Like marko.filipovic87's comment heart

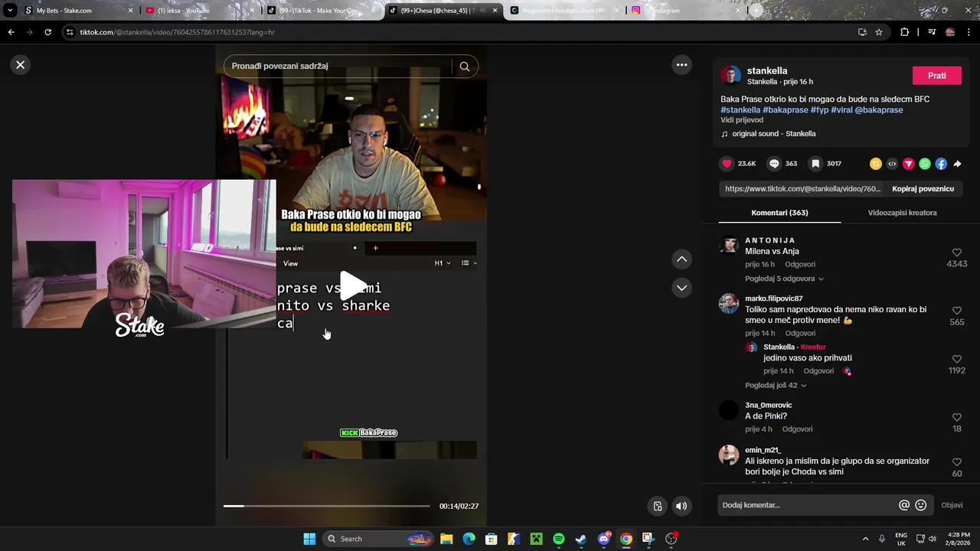[956, 311]
